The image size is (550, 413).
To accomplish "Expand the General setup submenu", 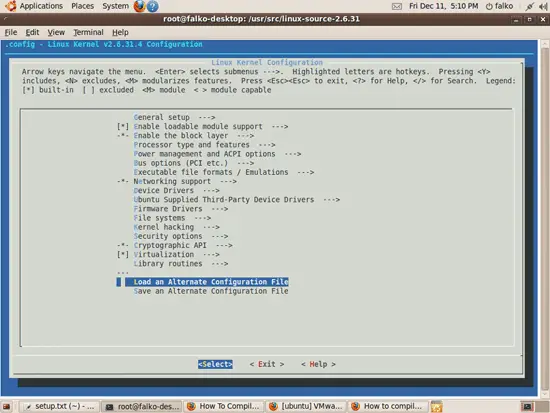I will 174,117.
